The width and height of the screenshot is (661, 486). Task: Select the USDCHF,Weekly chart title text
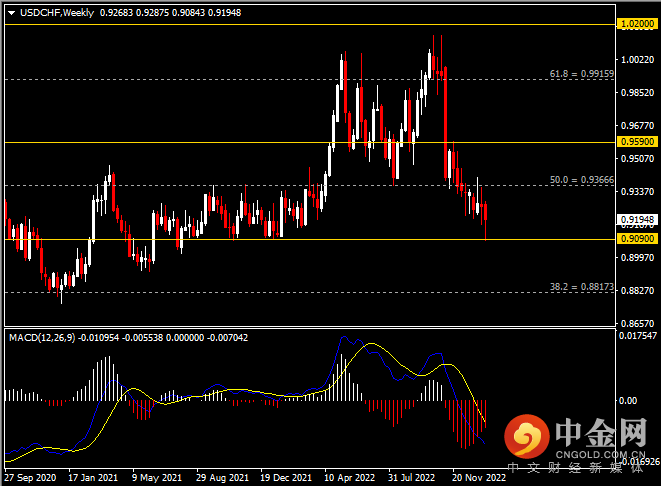pos(57,13)
